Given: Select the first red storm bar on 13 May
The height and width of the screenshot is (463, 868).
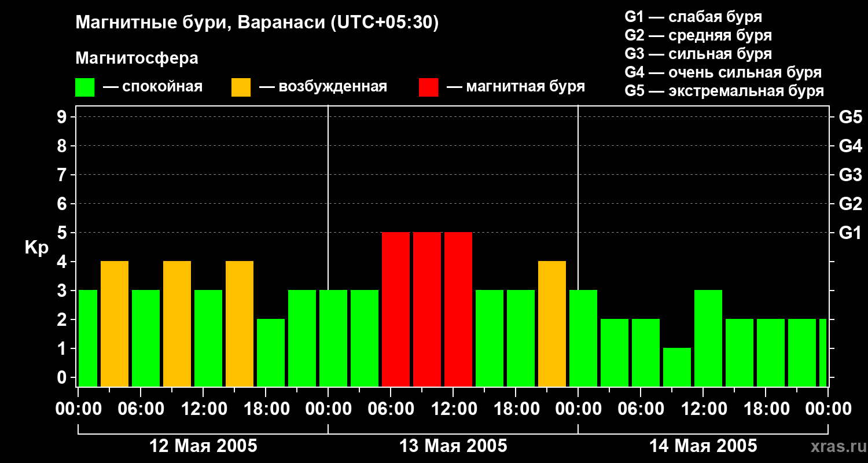Looking at the screenshot, I should [396, 309].
